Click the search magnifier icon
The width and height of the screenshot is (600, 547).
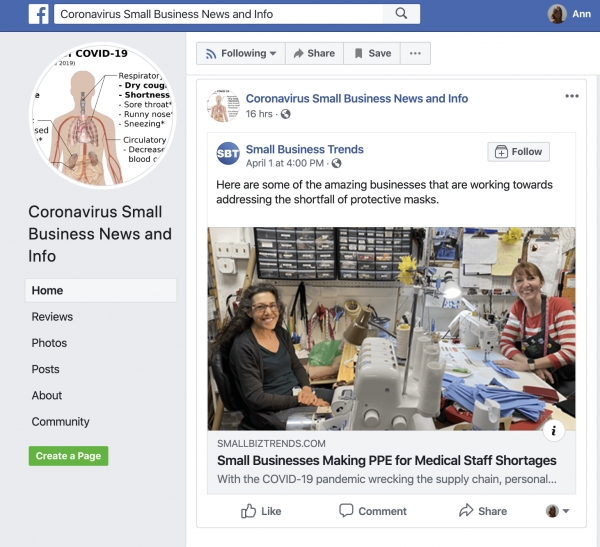401,14
